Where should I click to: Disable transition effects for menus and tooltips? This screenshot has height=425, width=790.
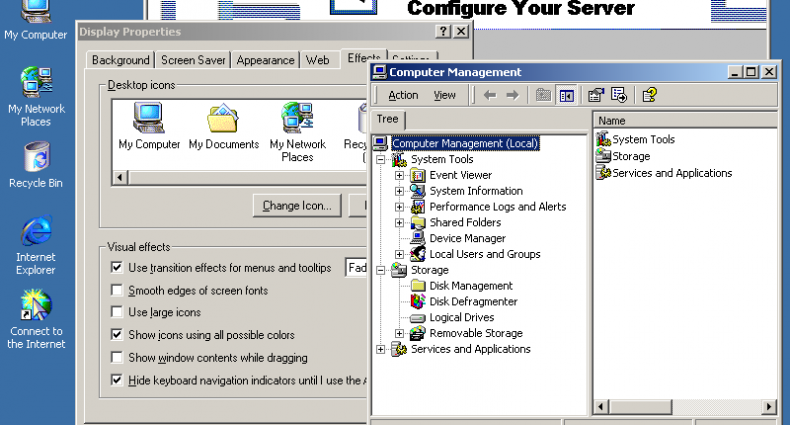tap(117, 268)
